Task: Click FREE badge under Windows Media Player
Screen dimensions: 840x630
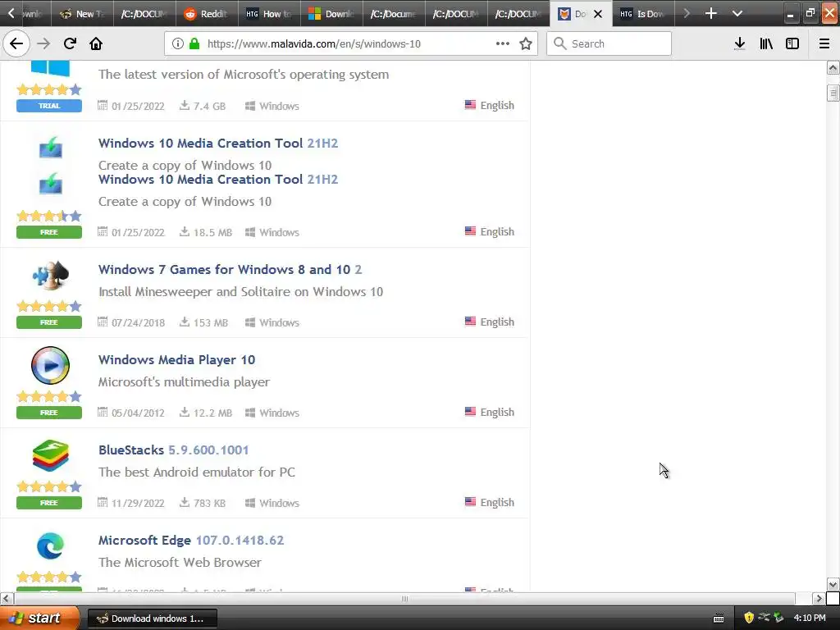Action: 49,413
